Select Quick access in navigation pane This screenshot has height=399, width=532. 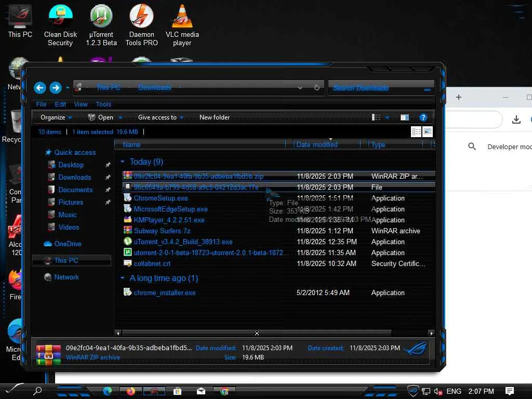pyautogui.click(x=71, y=152)
